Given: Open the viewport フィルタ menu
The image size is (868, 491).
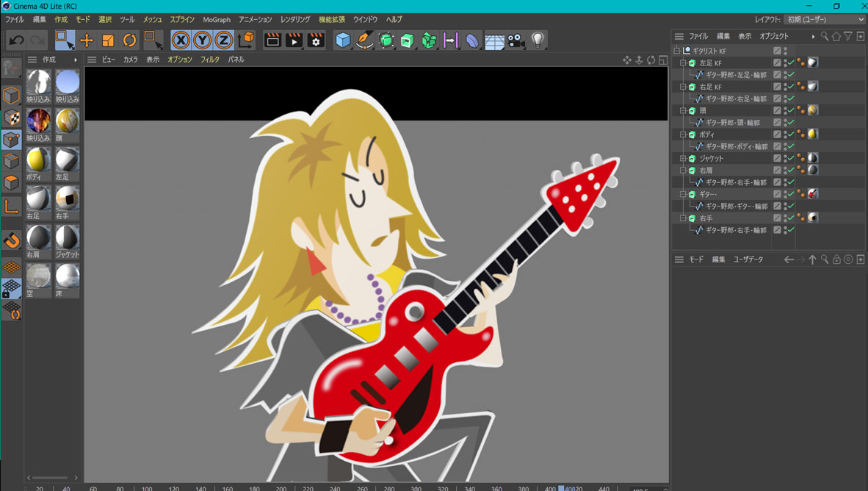Looking at the screenshot, I should [210, 60].
